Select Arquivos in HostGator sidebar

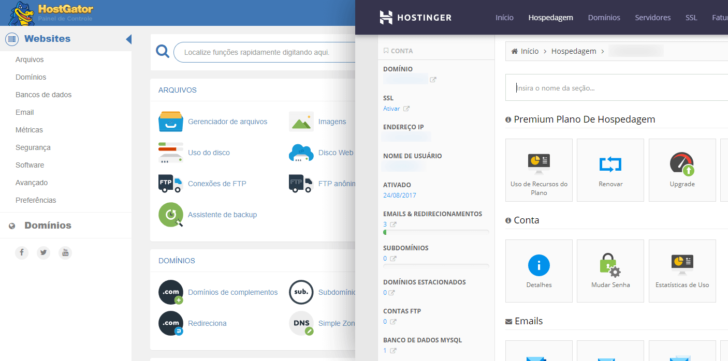(29, 60)
